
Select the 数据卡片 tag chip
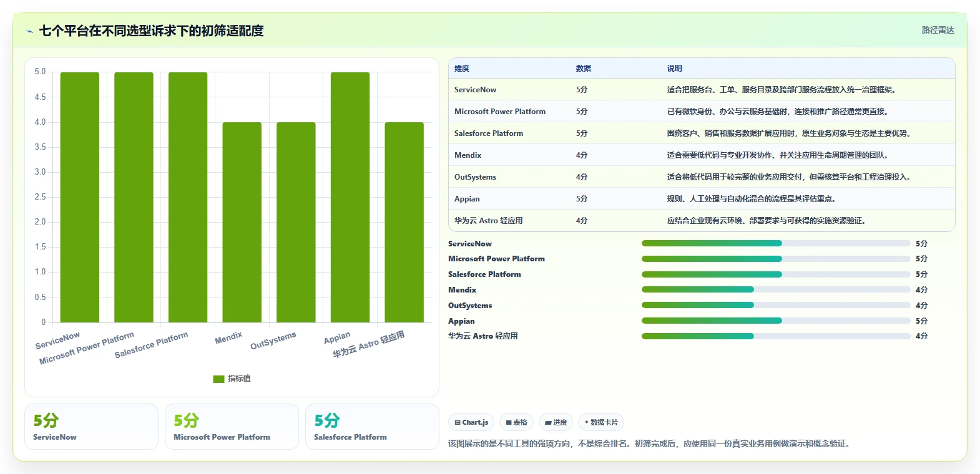(601, 422)
